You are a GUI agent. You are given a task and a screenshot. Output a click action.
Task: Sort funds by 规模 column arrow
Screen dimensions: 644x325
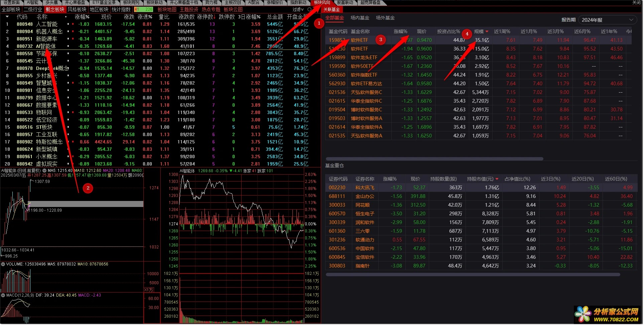[x=487, y=31]
